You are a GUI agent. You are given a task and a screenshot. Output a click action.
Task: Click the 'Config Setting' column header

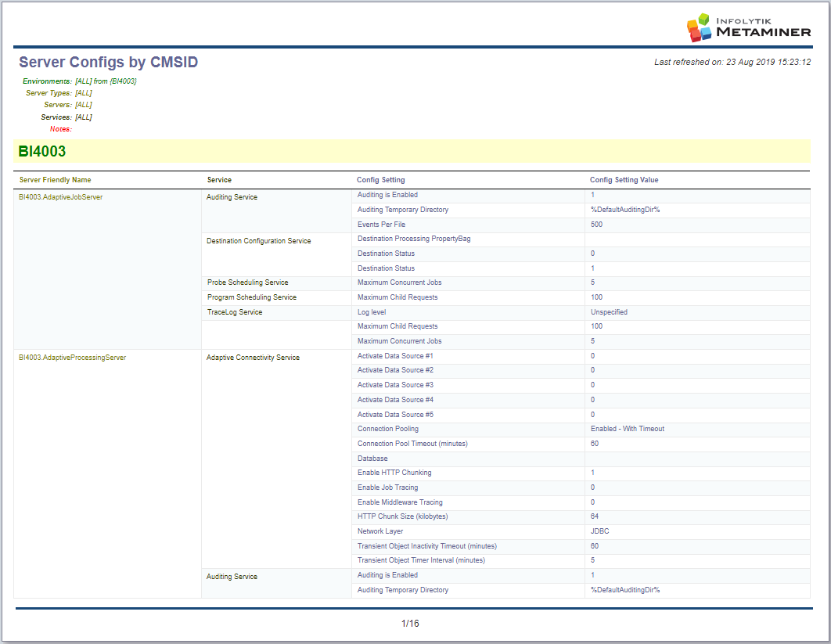(380, 180)
